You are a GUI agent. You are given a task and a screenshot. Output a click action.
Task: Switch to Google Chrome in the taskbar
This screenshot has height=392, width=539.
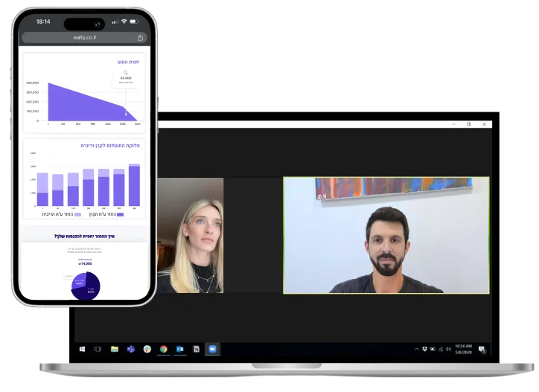[x=164, y=349]
